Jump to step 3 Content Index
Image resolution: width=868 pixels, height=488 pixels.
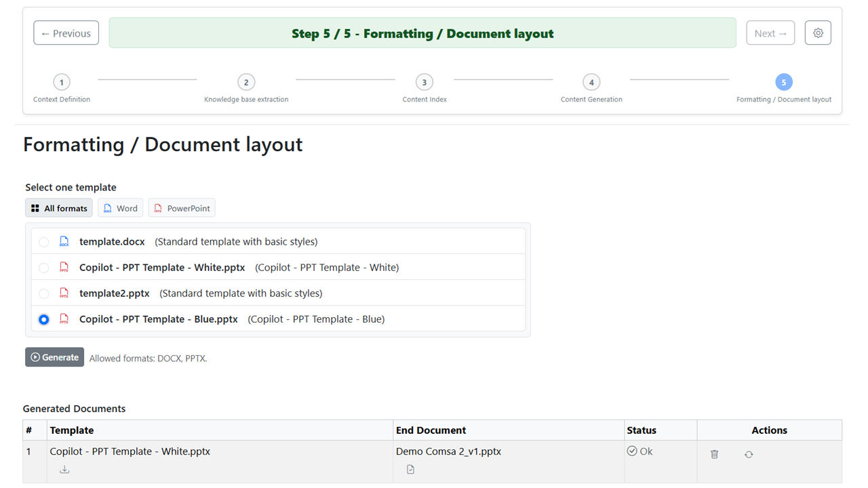(x=424, y=82)
